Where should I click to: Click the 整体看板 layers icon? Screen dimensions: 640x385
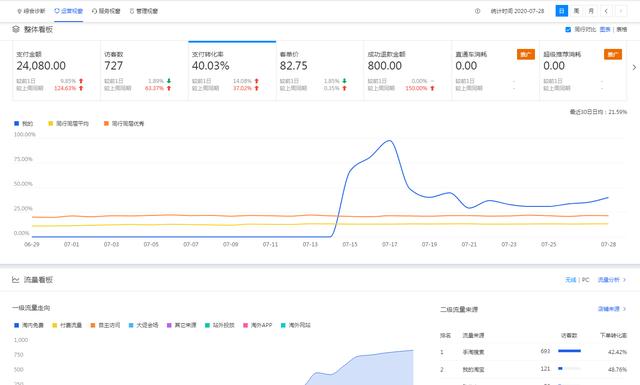(16, 29)
